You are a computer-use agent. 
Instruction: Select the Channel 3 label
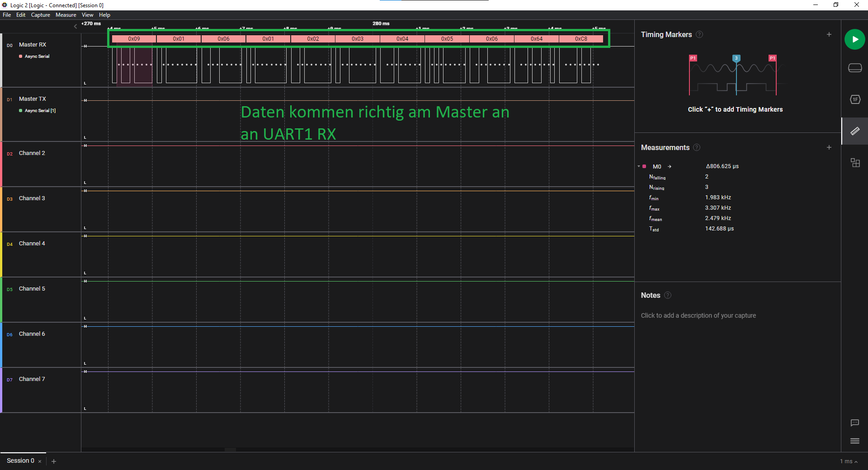pos(32,198)
